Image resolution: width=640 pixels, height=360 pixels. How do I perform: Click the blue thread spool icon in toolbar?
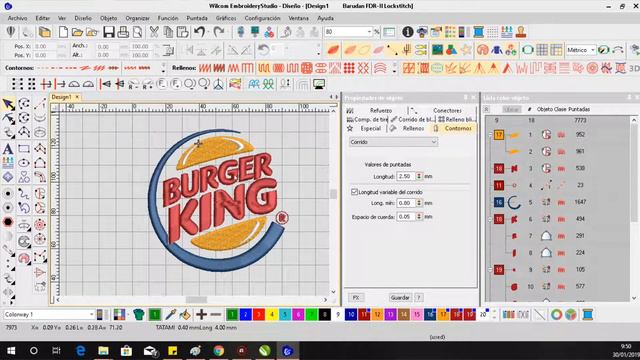point(478,32)
